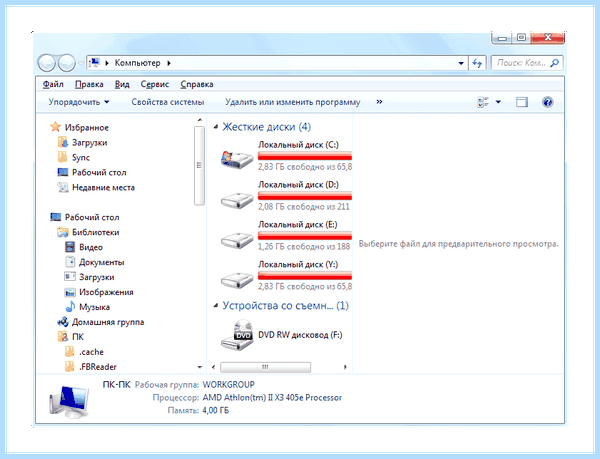Viewport: 600px width, 459px height.
Task: Expand the arrow after Компьютер breadcrumb
Action: click(x=169, y=63)
